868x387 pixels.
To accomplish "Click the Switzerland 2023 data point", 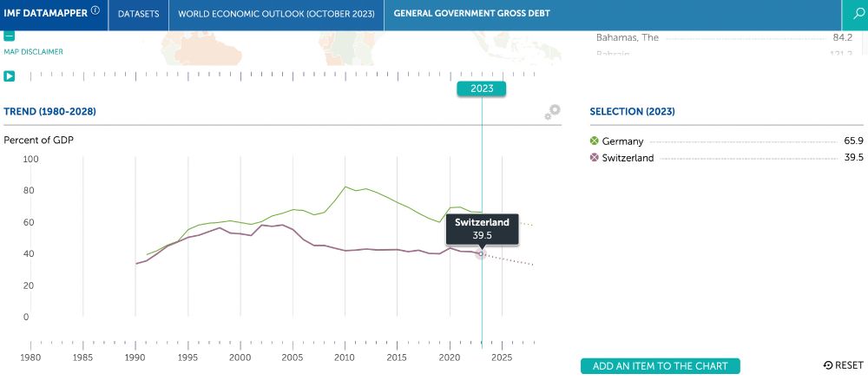I will [481, 254].
